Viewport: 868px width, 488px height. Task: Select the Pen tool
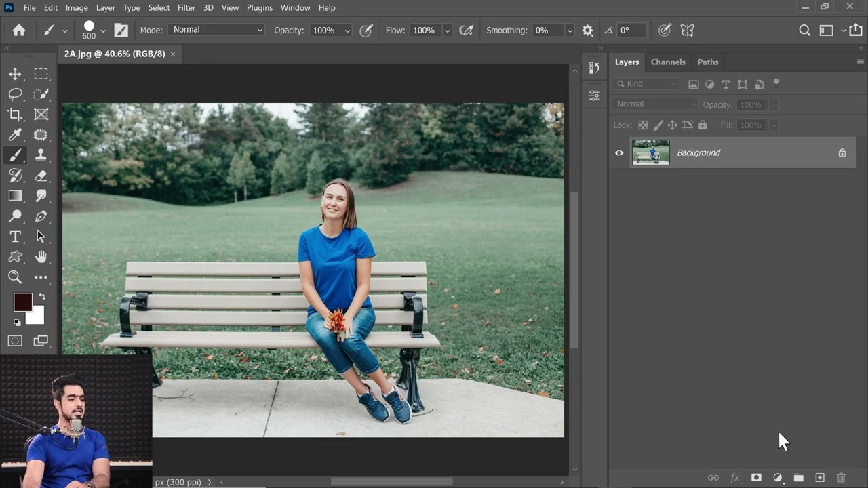pyautogui.click(x=41, y=216)
